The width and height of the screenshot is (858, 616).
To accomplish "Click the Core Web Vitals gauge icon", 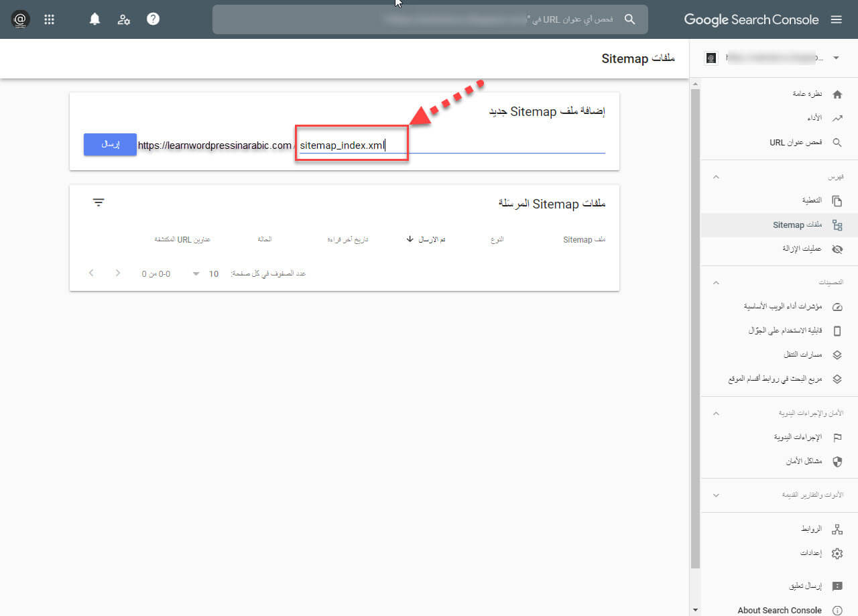I will [837, 307].
